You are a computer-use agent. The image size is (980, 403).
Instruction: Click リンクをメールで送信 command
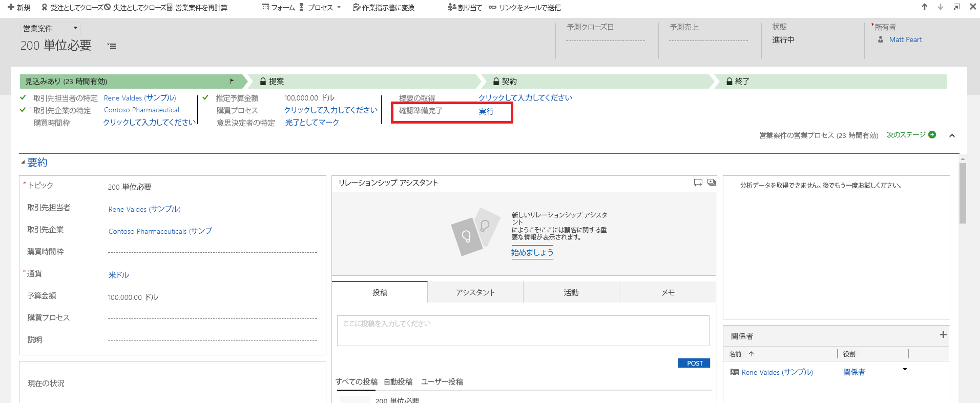(x=525, y=8)
